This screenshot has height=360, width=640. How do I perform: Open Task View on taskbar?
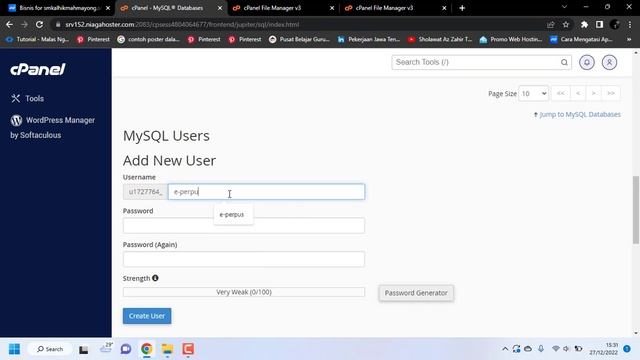pos(84,349)
